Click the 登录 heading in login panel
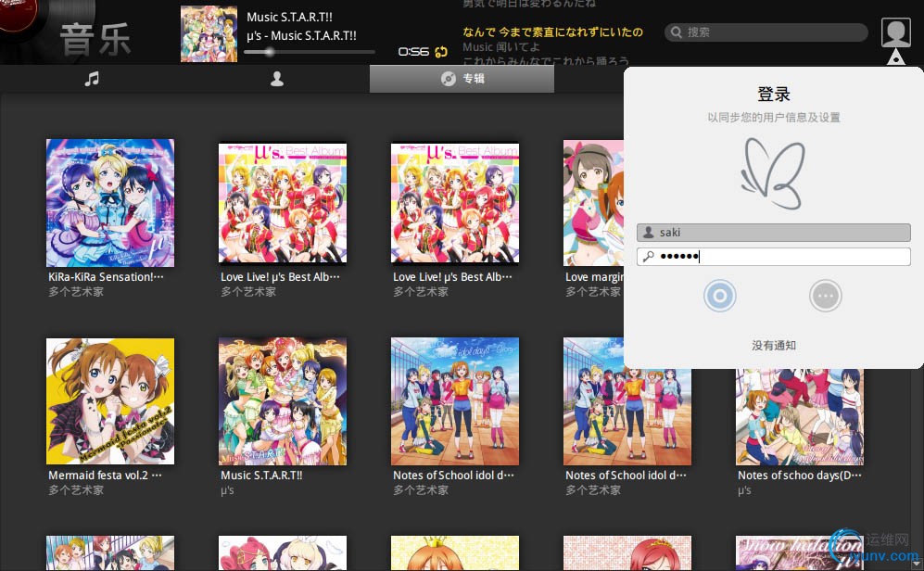 774,95
